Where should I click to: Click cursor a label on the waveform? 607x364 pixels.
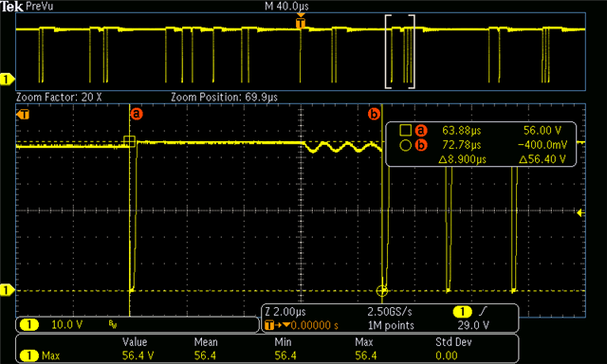[x=137, y=114]
